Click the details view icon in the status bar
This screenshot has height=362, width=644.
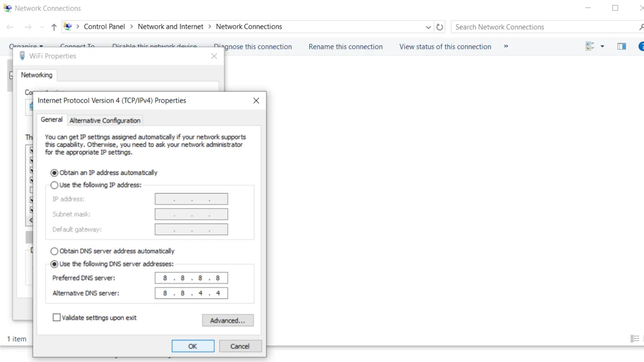tap(634, 338)
